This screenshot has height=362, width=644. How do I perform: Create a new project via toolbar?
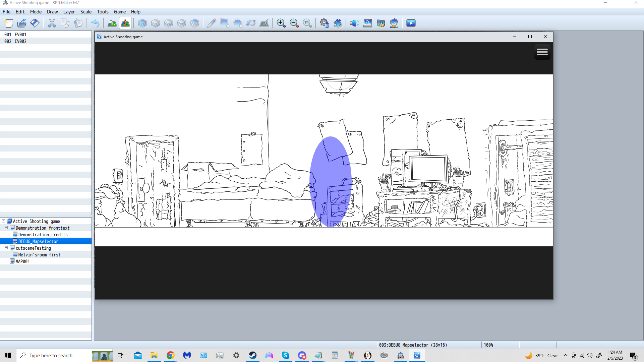point(9,23)
